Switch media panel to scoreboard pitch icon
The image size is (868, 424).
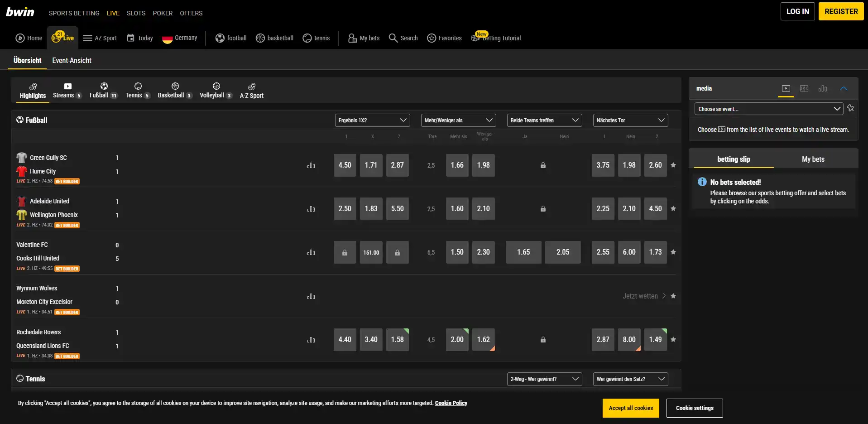pyautogui.click(x=804, y=89)
